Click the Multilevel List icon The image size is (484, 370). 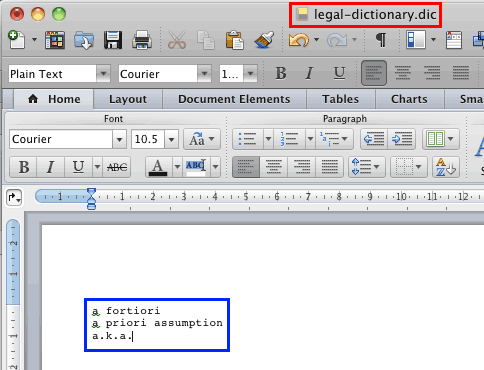(x=334, y=139)
